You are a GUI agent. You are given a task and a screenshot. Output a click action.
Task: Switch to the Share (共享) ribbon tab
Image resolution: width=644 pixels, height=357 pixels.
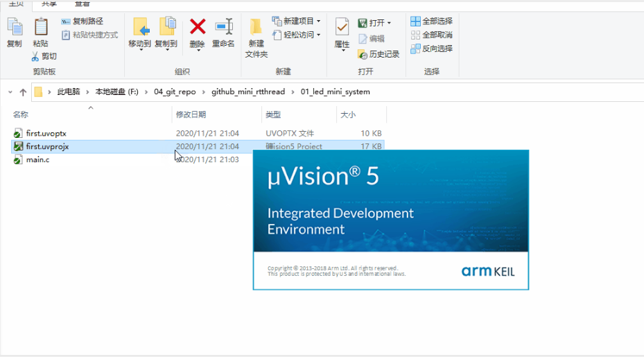(x=49, y=3)
